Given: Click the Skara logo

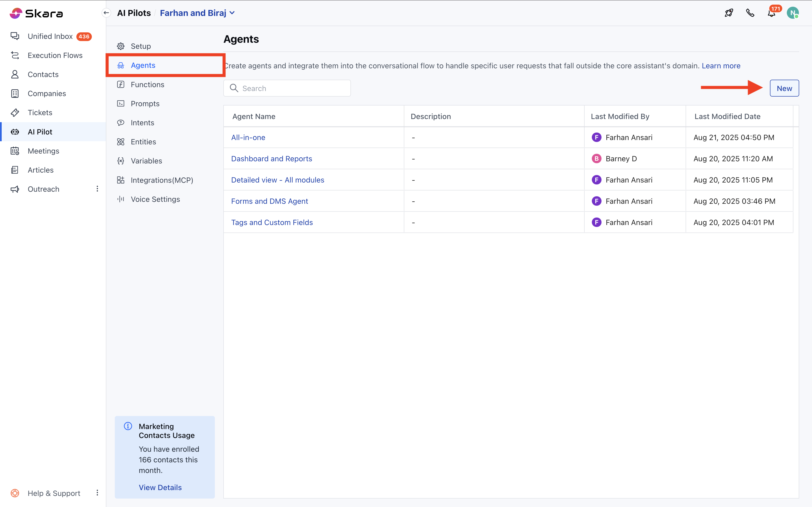Looking at the screenshot, I should pos(36,14).
